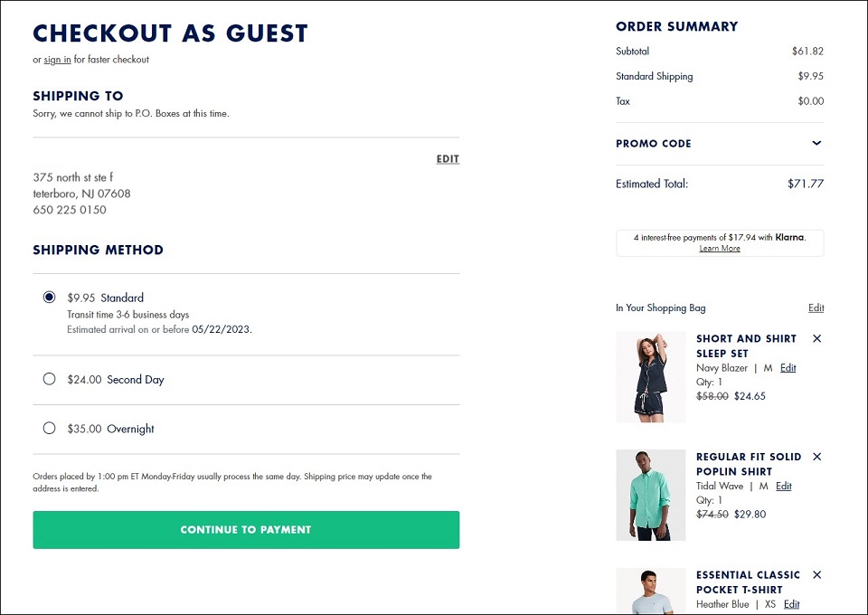Image resolution: width=868 pixels, height=615 pixels.
Task: Expand the Promo Code chevron
Action: [x=816, y=143]
